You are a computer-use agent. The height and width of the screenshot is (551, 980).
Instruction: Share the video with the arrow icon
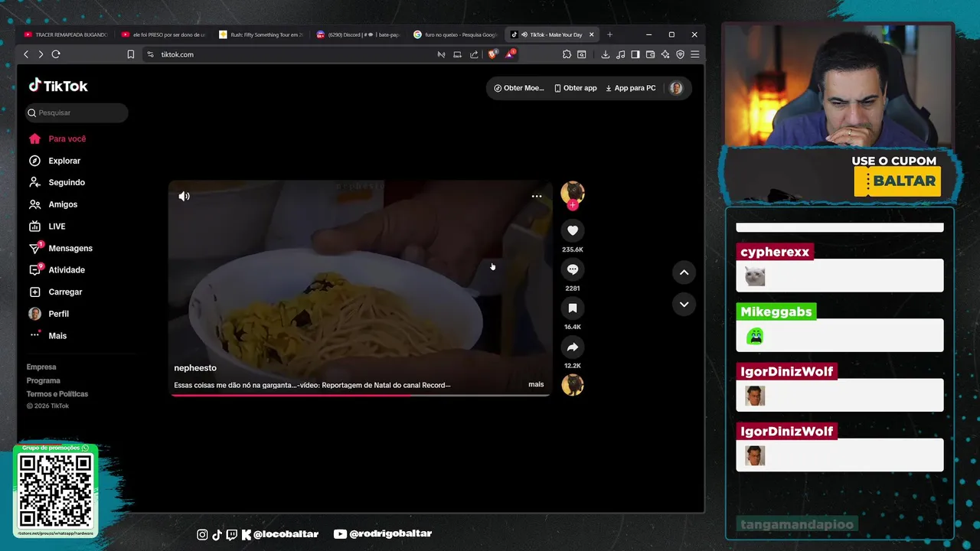(x=573, y=347)
